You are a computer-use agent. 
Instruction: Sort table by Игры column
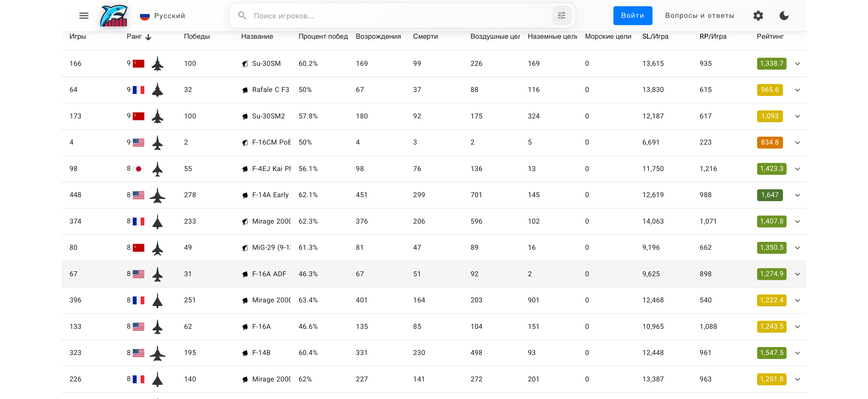pos(78,36)
